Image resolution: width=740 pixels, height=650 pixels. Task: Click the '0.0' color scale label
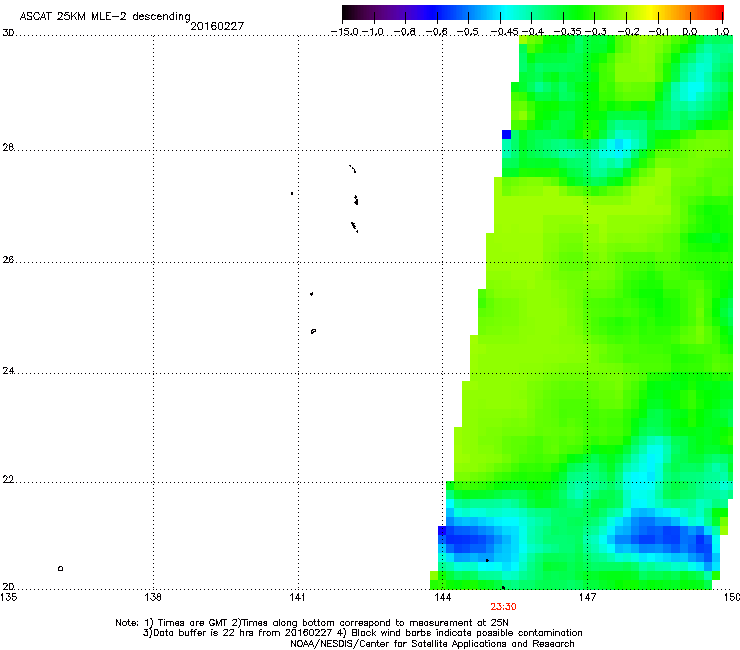click(690, 32)
